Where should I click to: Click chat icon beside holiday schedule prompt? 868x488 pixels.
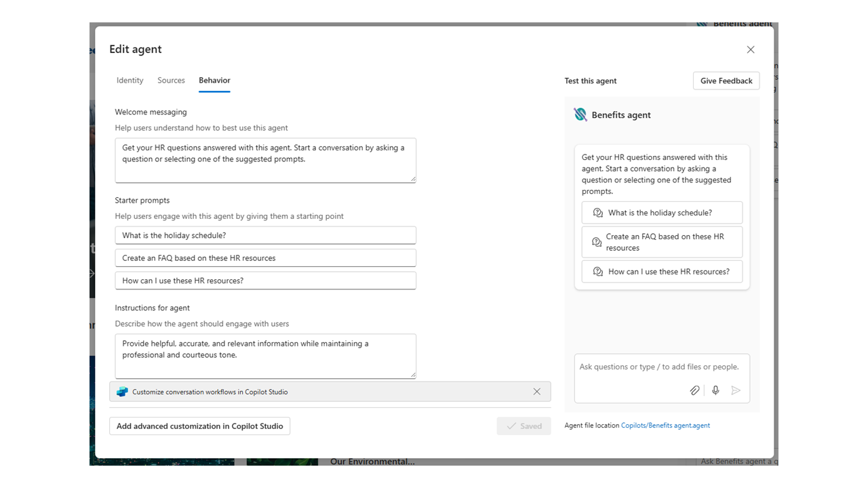click(598, 213)
